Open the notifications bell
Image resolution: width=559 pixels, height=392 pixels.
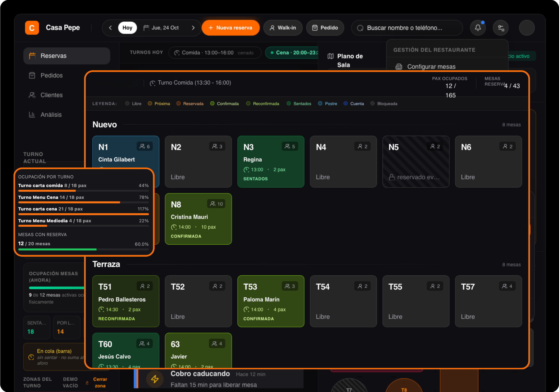coord(478,28)
